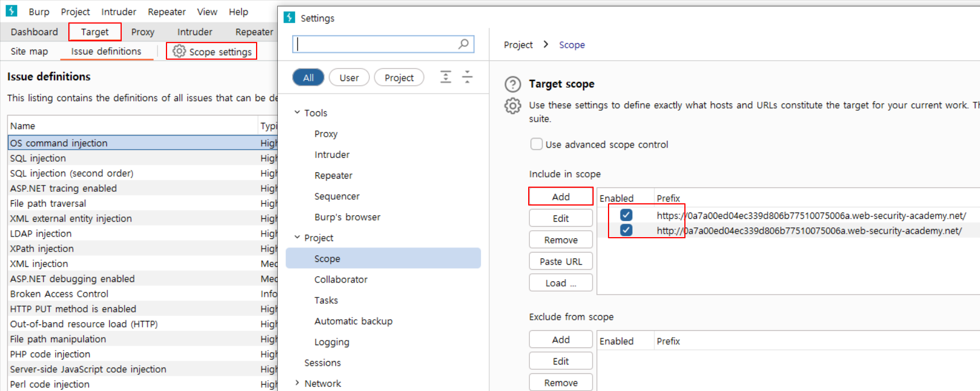This screenshot has height=391, width=980.
Task: Select Tasks in Settings tree
Action: point(326,300)
